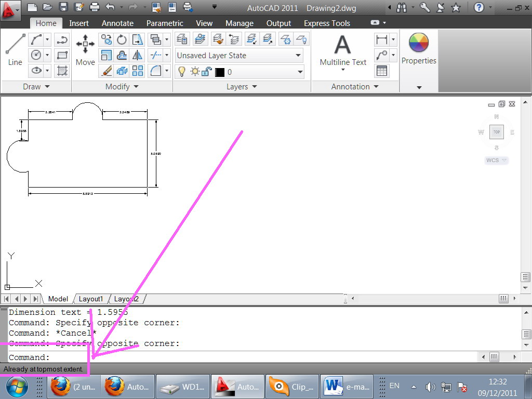Screen dimensions: 532x399
Task: Open the Arc tool dropdown arrow
Action: (47, 39)
